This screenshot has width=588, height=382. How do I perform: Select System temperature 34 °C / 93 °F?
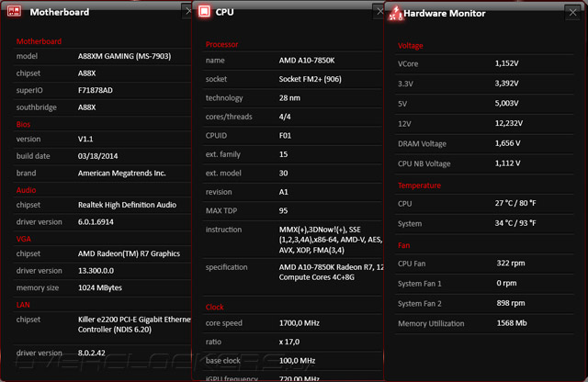pyautogui.click(x=515, y=223)
